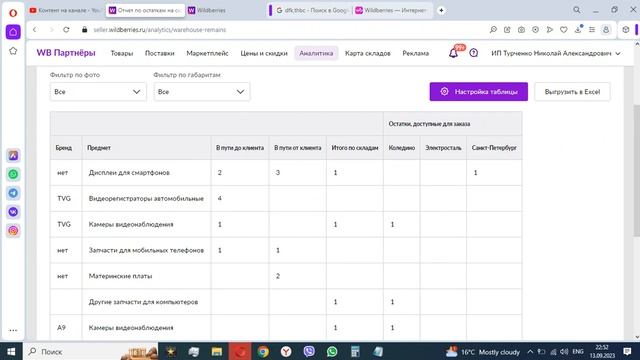
Task: Click the Windows search box 'Поиск'
Action: (80, 351)
